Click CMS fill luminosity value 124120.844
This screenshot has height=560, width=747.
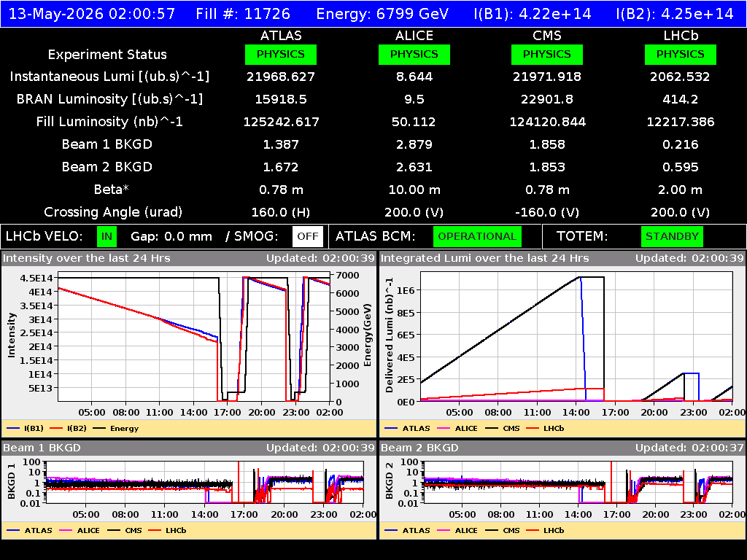point(547,122)
